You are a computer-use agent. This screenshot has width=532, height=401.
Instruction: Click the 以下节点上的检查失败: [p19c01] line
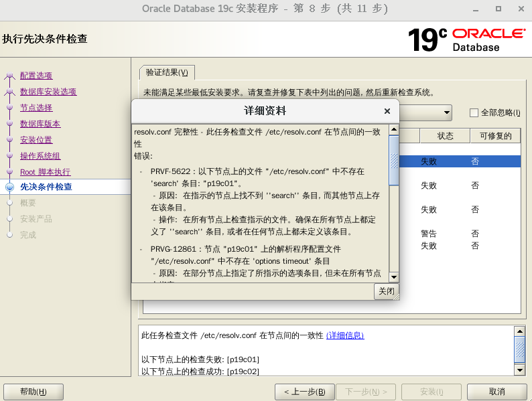[200, 359]
